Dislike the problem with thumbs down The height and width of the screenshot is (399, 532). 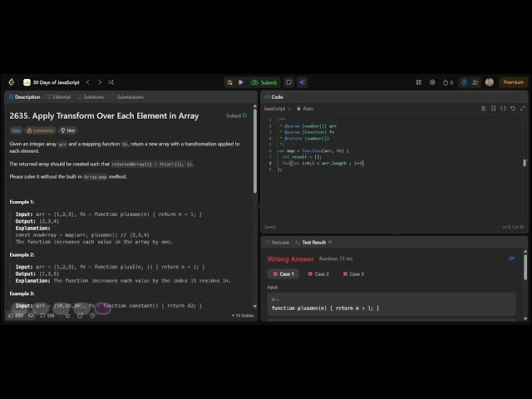click(x=31, y=316)
